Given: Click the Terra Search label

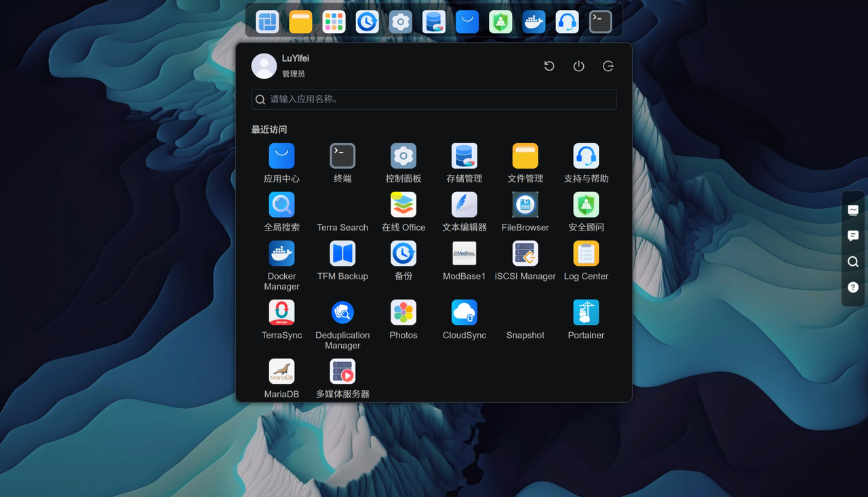Looking at the screenshot, I should tap(342, 228).
